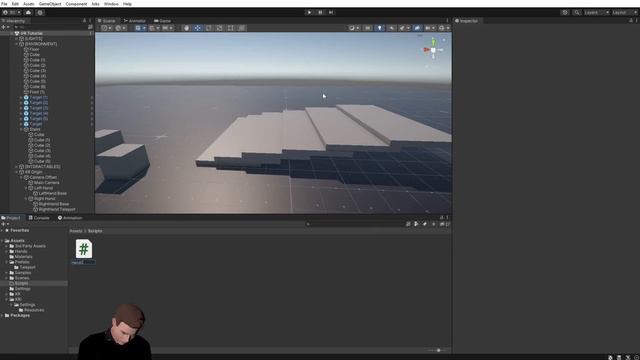Collapse the XR Origin object
Image resolution: width=640 pixels, height=360 pixels.
pyautogui.click(x=17, y=172)
